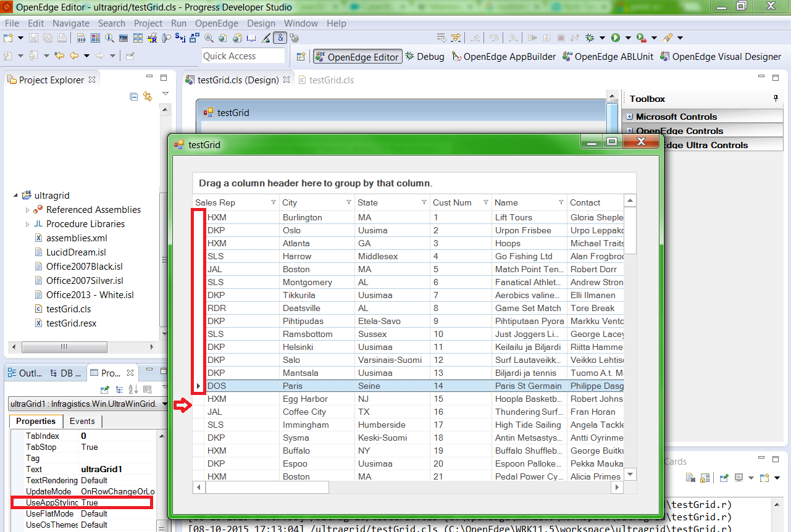
Task: Close the Project Explorer view tab
Action: tap(92, 80)
